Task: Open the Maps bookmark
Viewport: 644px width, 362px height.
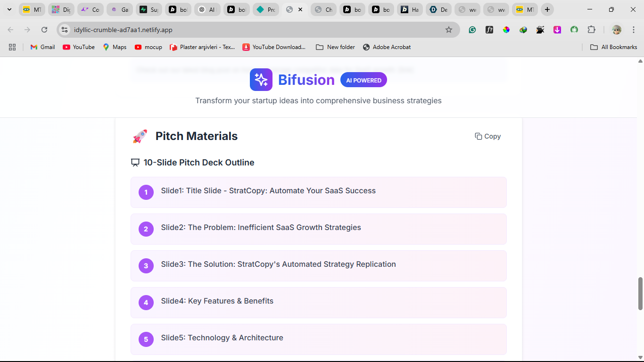Action: [x=115, y=47]
